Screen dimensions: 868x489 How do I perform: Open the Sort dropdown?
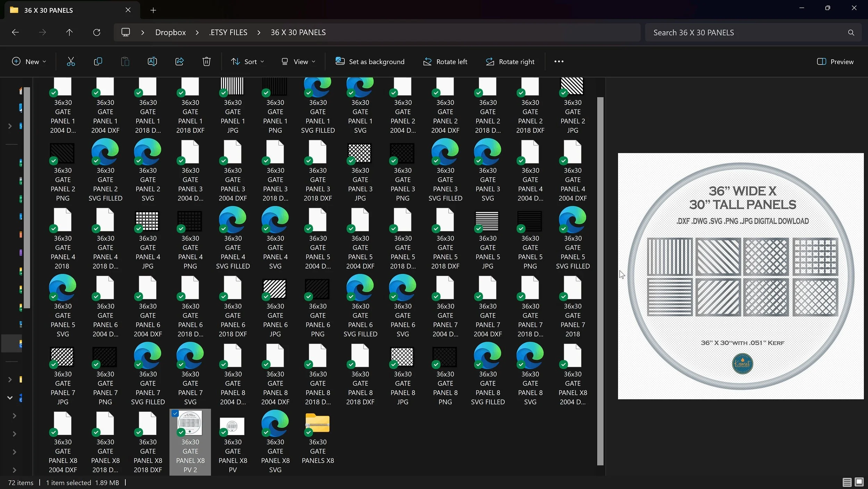tap(248, 62)
